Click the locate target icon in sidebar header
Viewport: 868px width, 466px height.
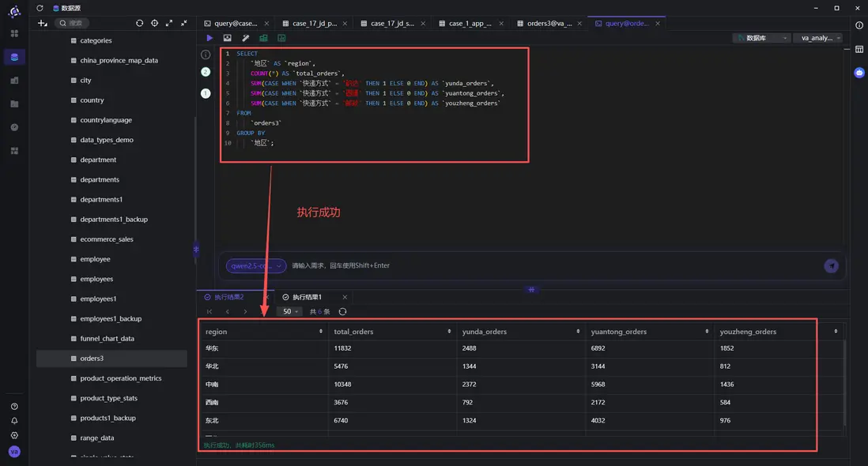tap(154, 23)
